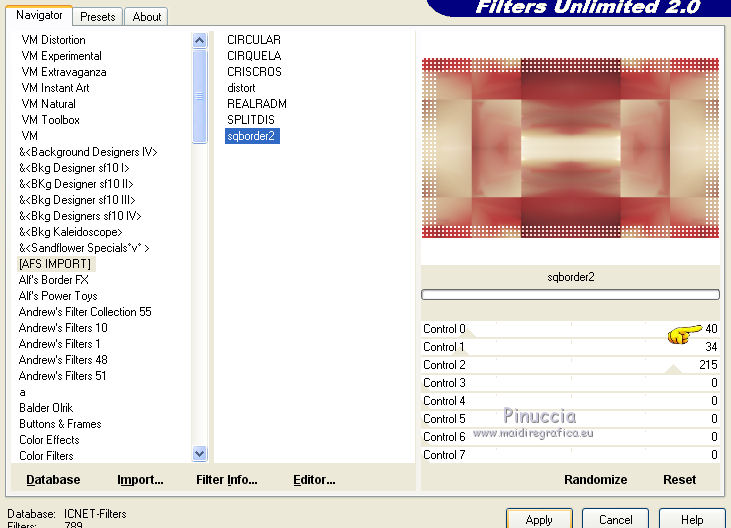Image resolution: width=731 pixels, height=528 pixels.
Task: Open the Editor... button
Action: (314, 480)
